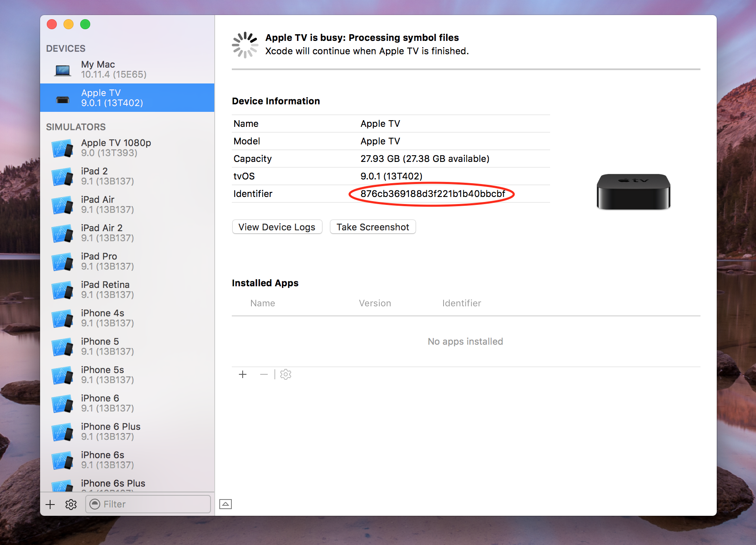The width and height of the screenshot is (756, 545).
Task: Show the device console disclosure button
Action: 226,504
